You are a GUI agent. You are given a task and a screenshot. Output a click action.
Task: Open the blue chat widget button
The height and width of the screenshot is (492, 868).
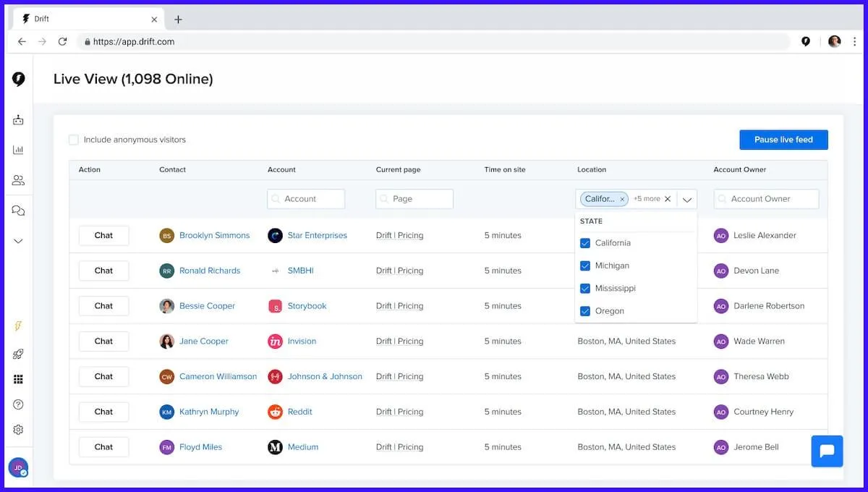(x=827, y=451)
